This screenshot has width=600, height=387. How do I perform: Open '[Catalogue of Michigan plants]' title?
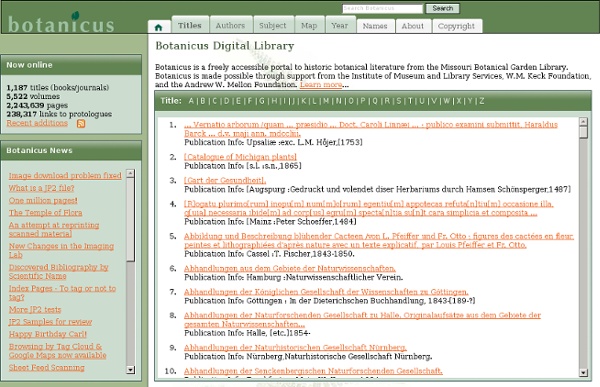(240, 157)
